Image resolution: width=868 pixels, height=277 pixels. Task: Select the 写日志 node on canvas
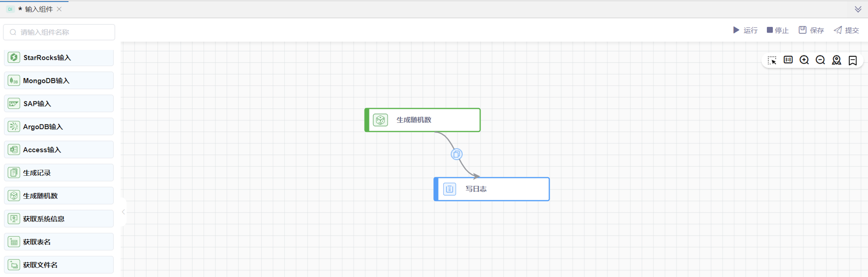pyautogui.click(x=492, y=189)
